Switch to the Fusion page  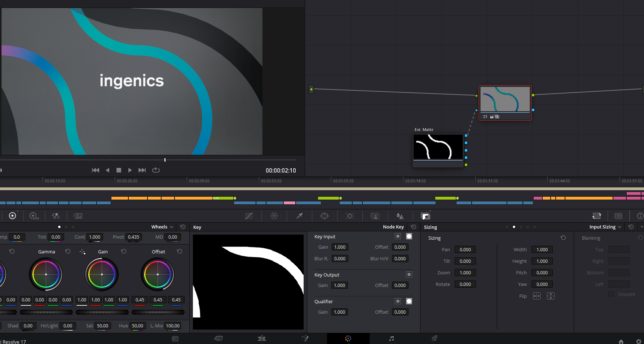click(x=305, y=339)
